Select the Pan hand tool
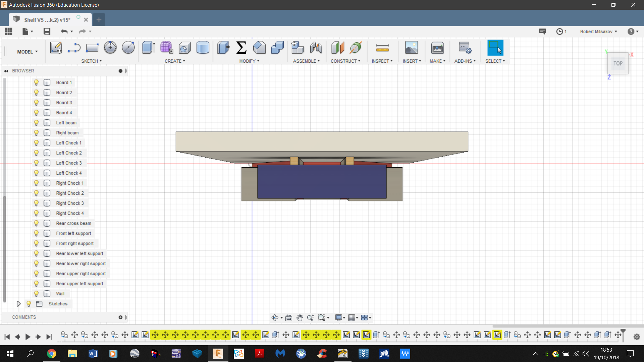The width and height of the screenshot is (644, 362). pyautogui.click(x=300, y=317)
